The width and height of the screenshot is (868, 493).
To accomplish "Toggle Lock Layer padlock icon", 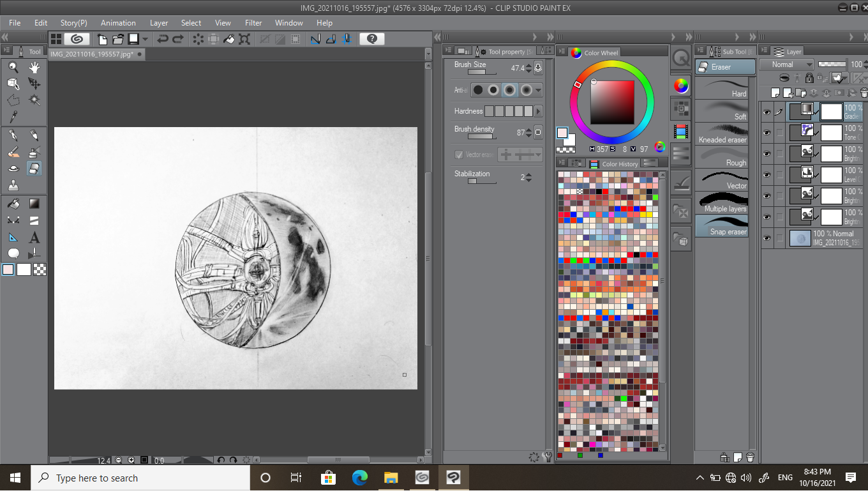I will (809, 78).
